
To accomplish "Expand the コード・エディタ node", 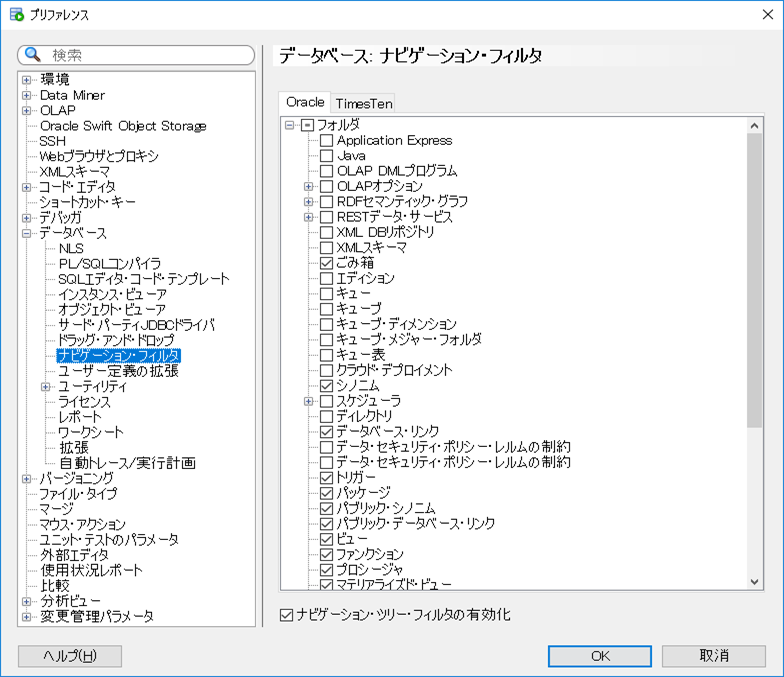I will 26,188.
